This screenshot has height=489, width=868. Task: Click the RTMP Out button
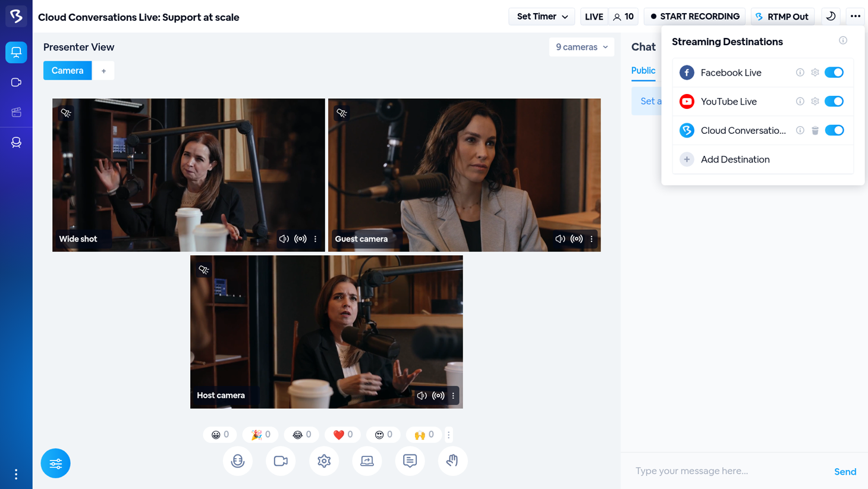coord(782,17)
